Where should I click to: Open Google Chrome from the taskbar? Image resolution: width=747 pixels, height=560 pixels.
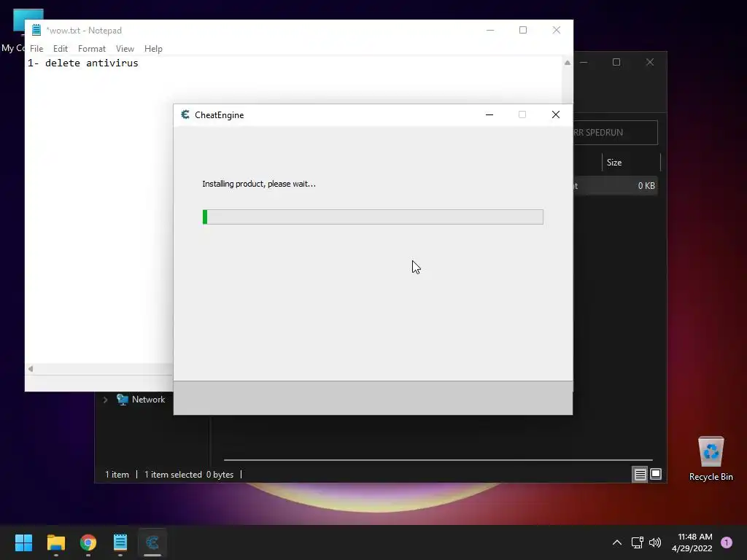click(88, 542)
